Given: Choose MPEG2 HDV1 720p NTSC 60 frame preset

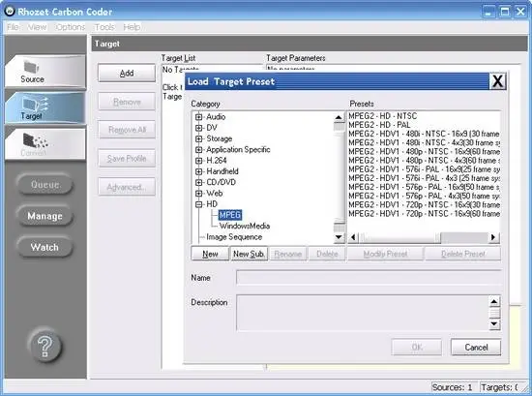Looking at the screenshot, I should pos(424,214).
